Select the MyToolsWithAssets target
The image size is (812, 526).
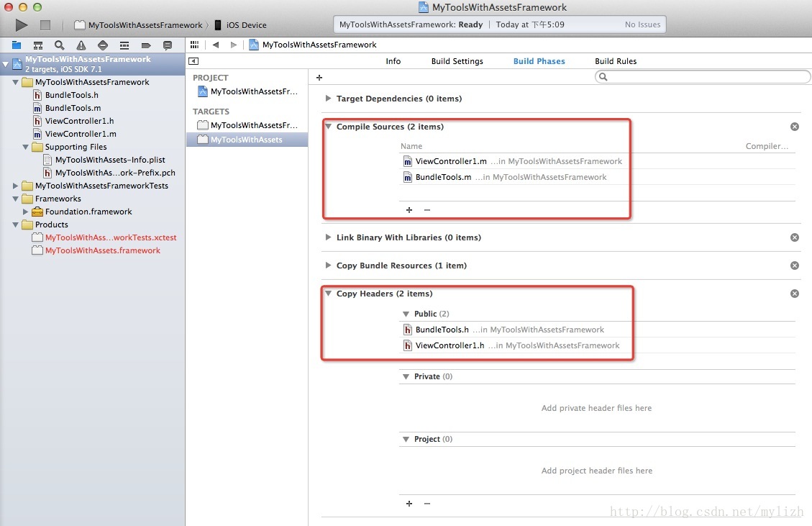pyautogui.click(x=247, y=140)
